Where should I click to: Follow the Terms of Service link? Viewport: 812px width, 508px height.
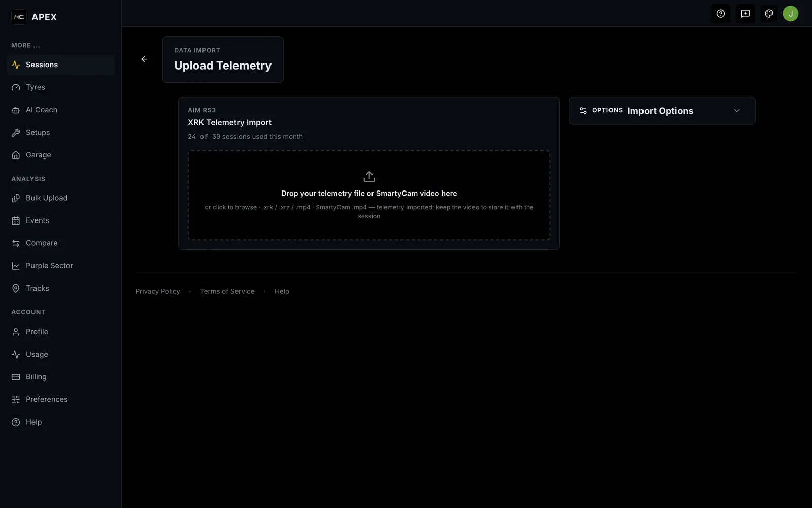tap(227, 291)
